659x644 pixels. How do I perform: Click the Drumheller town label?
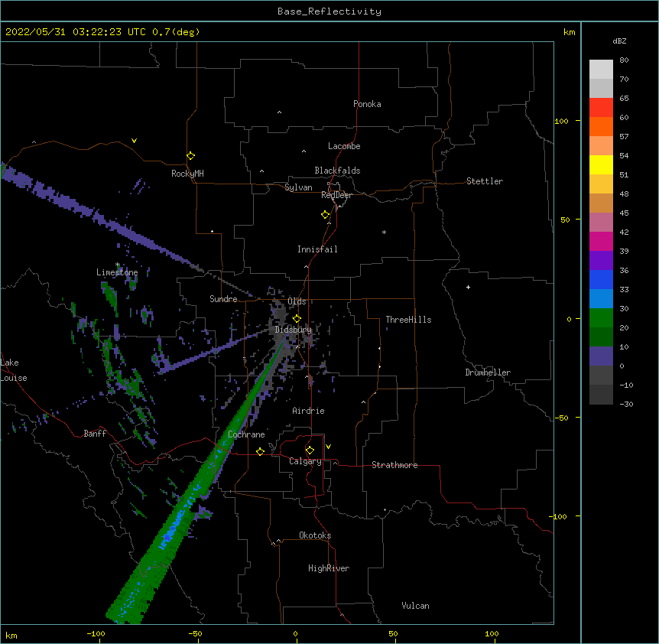(x=488, y=372)
